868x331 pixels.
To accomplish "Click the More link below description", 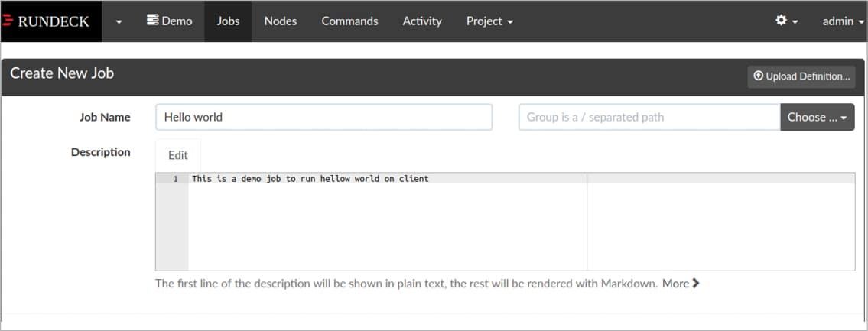I will (x=675, y=284).
